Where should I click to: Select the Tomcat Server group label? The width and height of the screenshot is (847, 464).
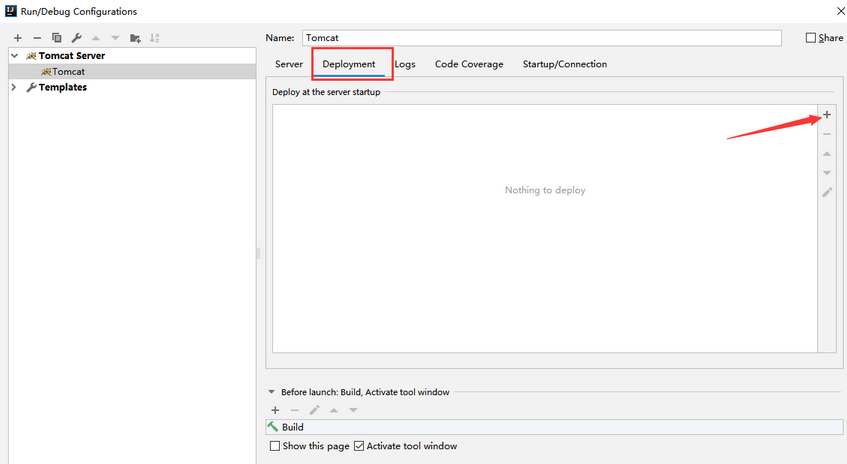tap(72, 56)
